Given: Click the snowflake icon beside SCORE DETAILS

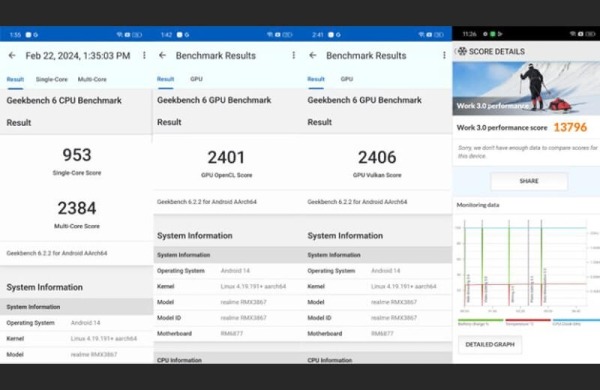Looking at the screenshot, I should coord(462,51).
